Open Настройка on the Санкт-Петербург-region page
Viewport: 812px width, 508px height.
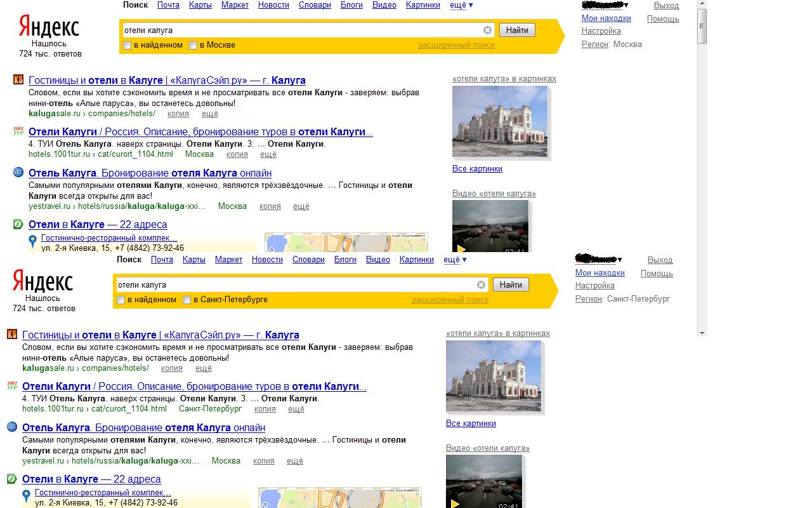click(x=595, y=286)
